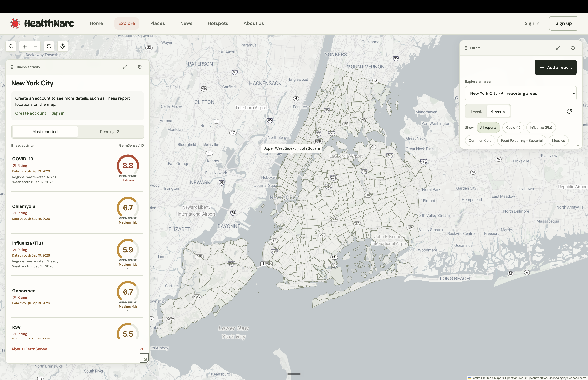
Task: Open the Places nav item
Action: click(157, 23)
